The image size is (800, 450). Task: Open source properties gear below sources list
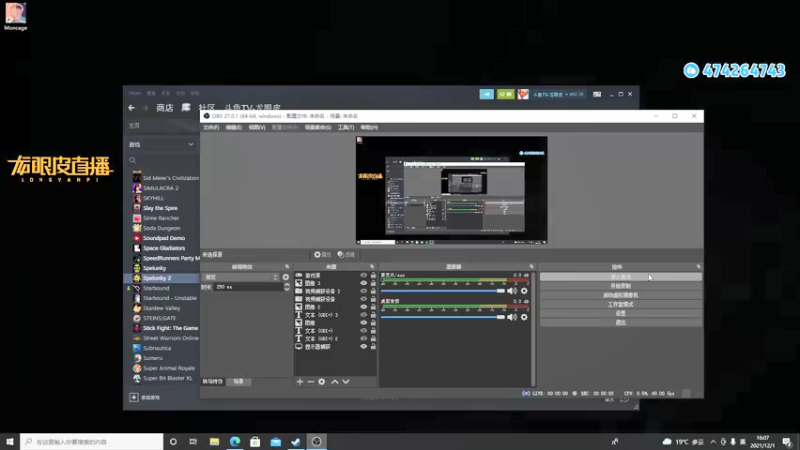click(321, 382)
